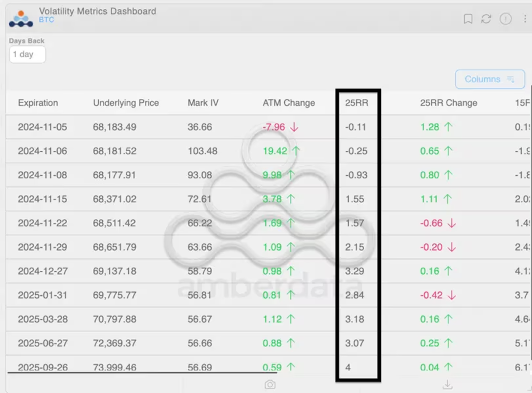
Task: Select the 2024-12-27 expiration cell
Action: [43, 271]
